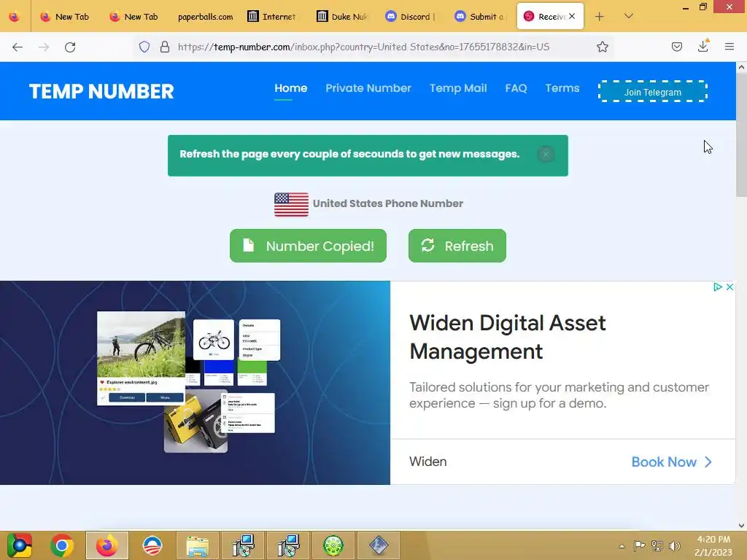Open File Explorer from the taskbar

(197, 545)
